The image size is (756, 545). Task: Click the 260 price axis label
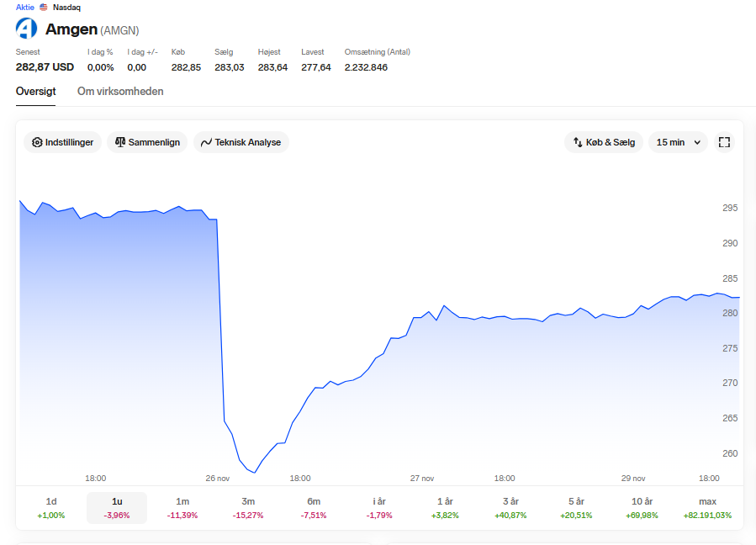pos(730,453)
